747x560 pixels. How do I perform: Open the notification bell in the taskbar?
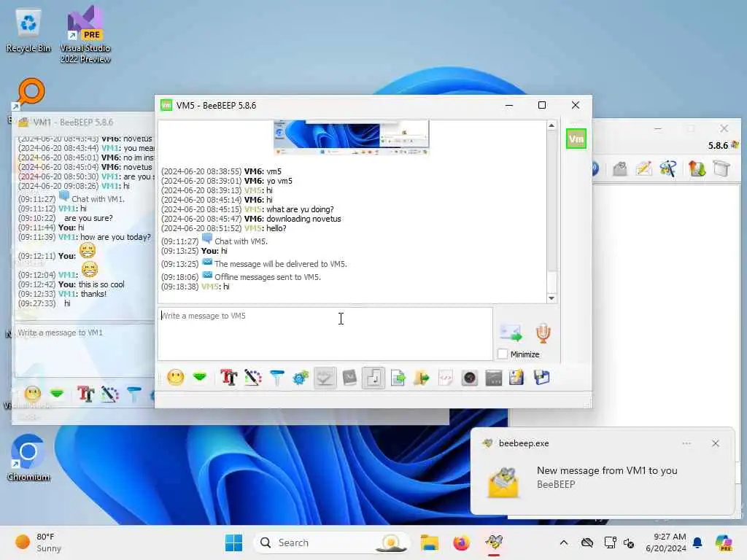pos(697,542)
